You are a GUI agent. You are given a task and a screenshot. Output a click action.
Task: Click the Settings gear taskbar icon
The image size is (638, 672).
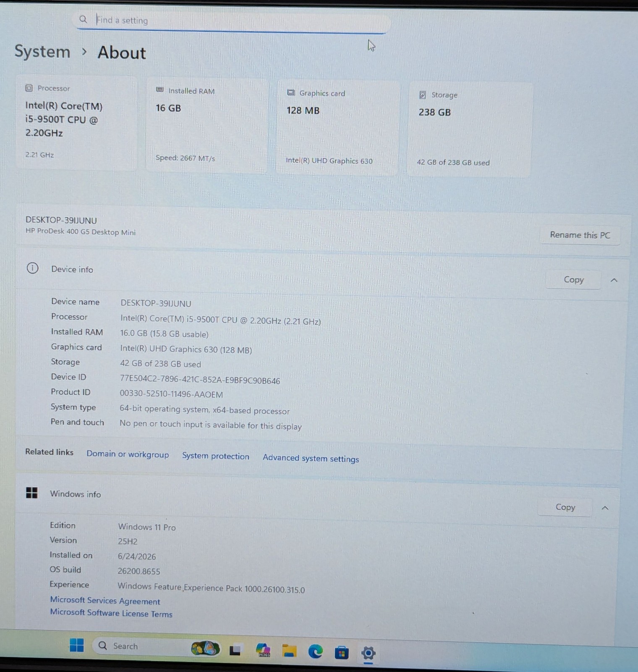(x=368, y=653)
